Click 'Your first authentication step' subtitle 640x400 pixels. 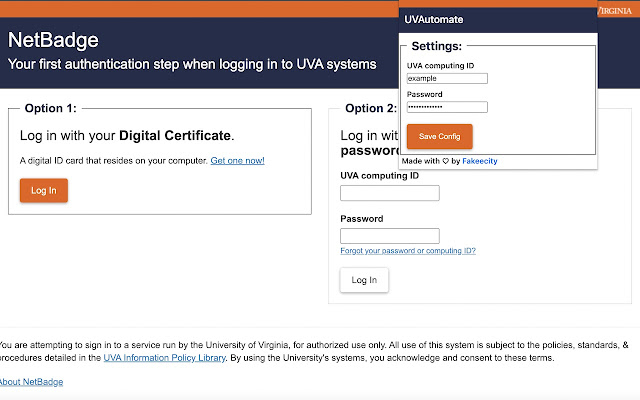click(x=192, y=64)
